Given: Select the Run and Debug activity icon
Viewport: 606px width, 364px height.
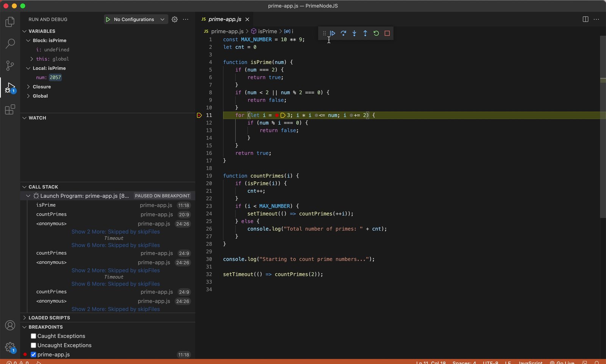Looking at the screenshot, I should click(10, 87).
